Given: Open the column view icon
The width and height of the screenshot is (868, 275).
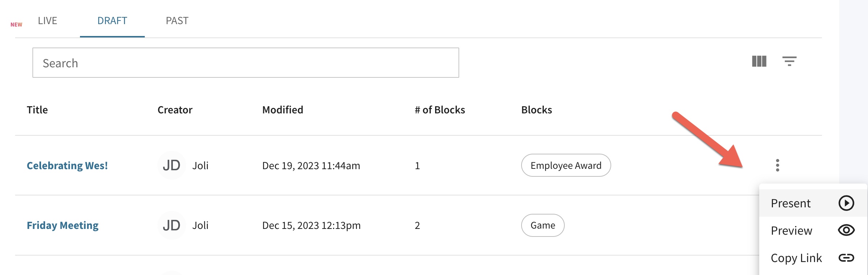Looking at the screenshot, I should 759,61.
